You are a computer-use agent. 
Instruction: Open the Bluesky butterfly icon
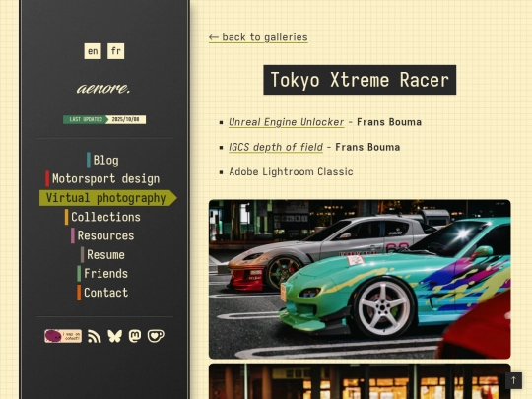(114, 336)
